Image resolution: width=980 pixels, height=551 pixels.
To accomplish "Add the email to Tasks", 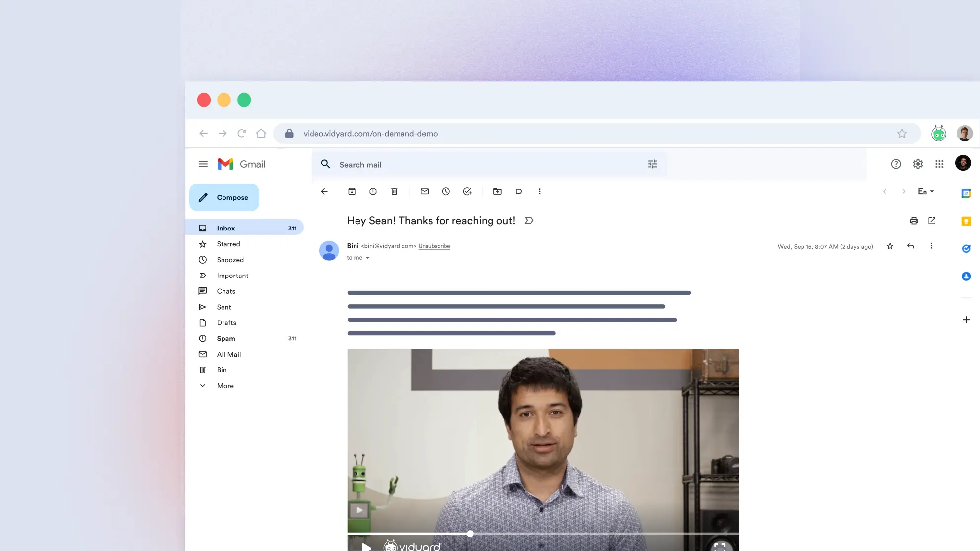I will [467, 191].
